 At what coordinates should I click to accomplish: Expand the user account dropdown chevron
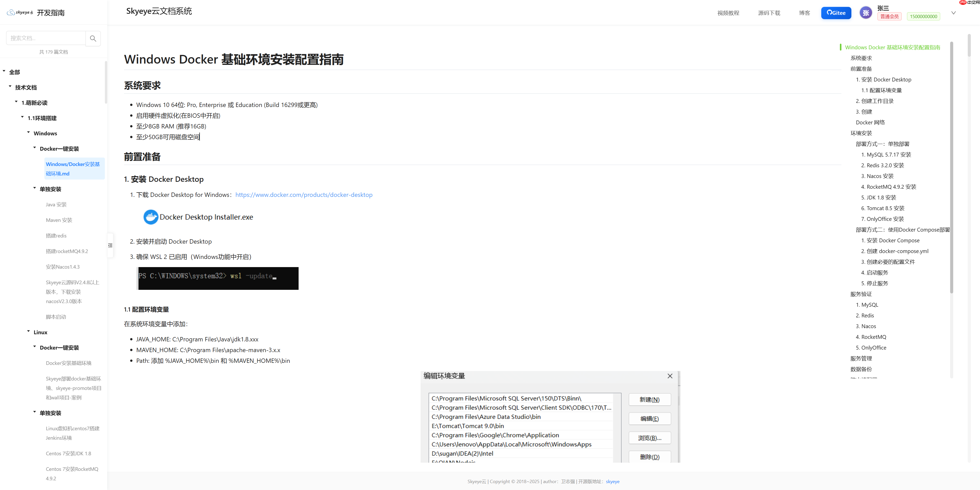pyautogui.click(x=953, y=13)
